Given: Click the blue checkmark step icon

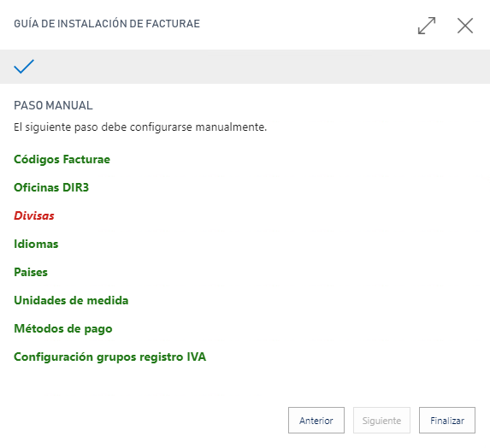Looking at the screenshot, I should (24, 66).
